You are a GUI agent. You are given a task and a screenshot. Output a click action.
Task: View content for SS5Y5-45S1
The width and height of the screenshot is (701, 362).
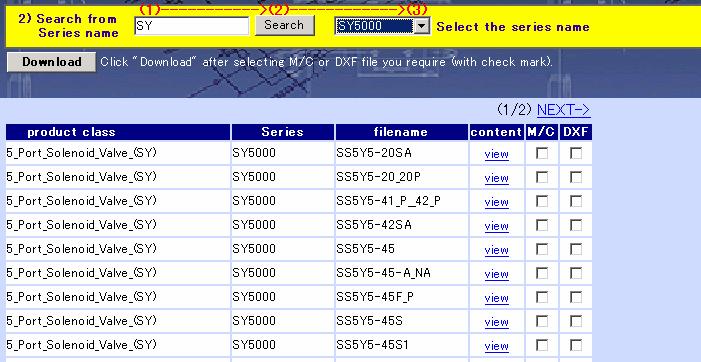[496, 346]
